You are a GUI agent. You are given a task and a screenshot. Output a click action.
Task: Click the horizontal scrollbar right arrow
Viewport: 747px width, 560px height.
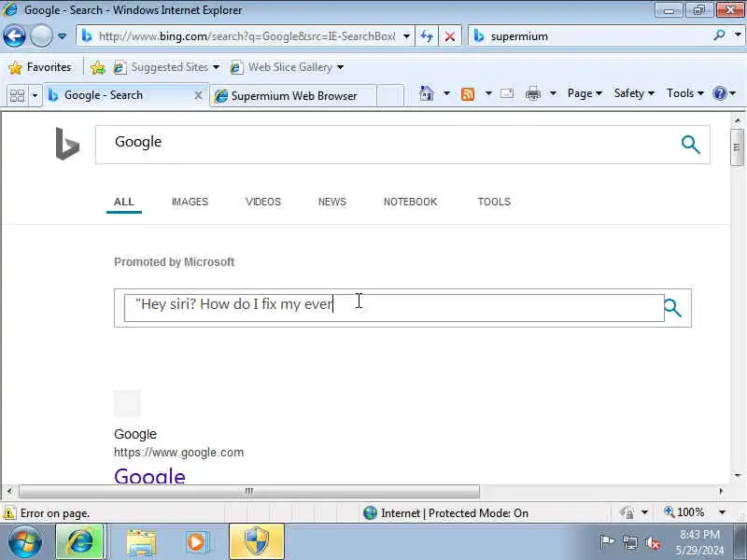tap(721, 491)
